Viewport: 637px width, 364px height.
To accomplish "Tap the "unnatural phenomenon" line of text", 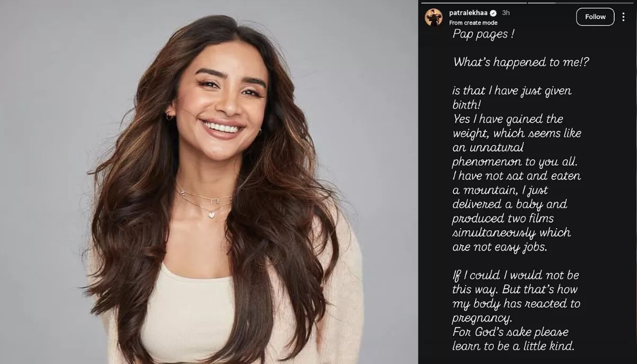I will point(515,154).
